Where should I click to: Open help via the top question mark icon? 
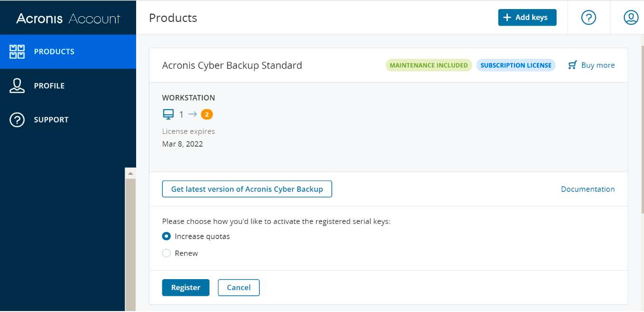coord(589,18)
